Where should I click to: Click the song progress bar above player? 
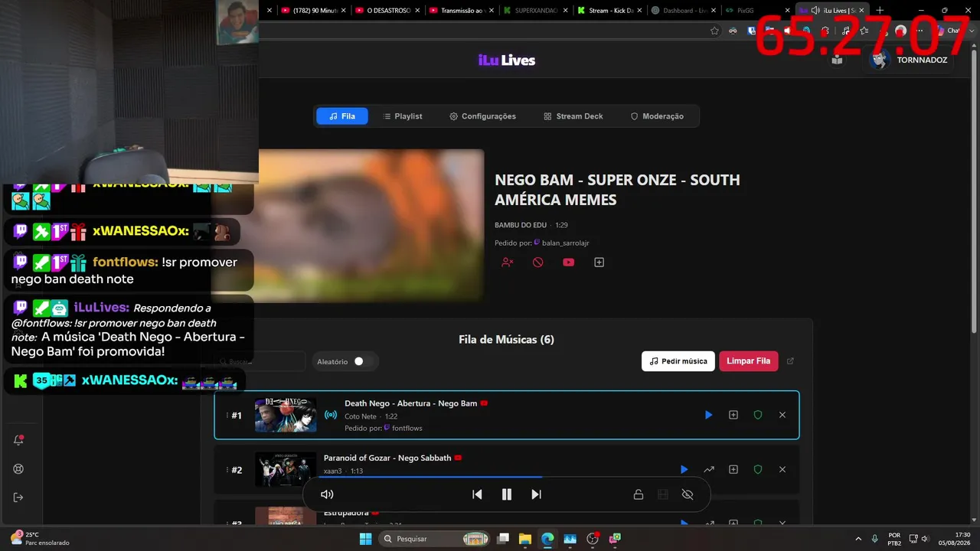point(506,478)
